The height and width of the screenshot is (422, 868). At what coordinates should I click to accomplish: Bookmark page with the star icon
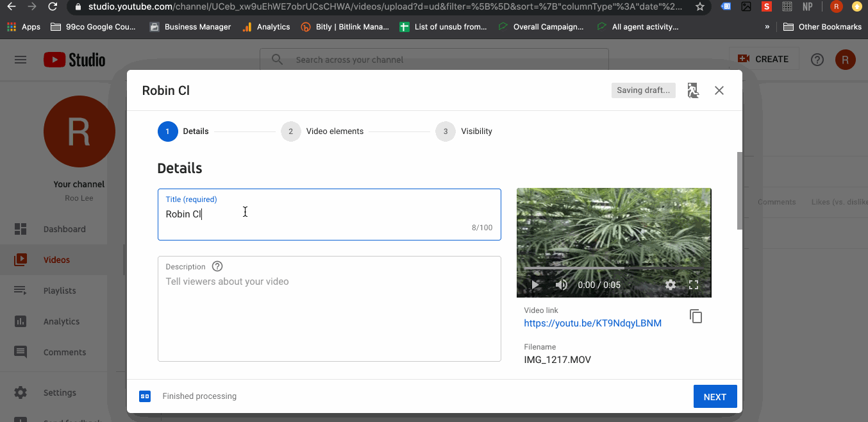click(699, 7)
